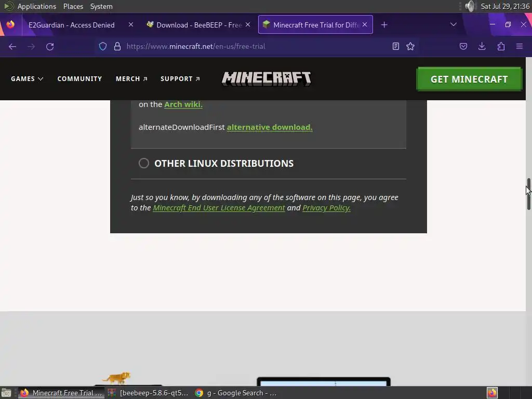Switch to the Download - BeeBEEP tab
This screenshot has height=399, width=532.
pos(198,25)
